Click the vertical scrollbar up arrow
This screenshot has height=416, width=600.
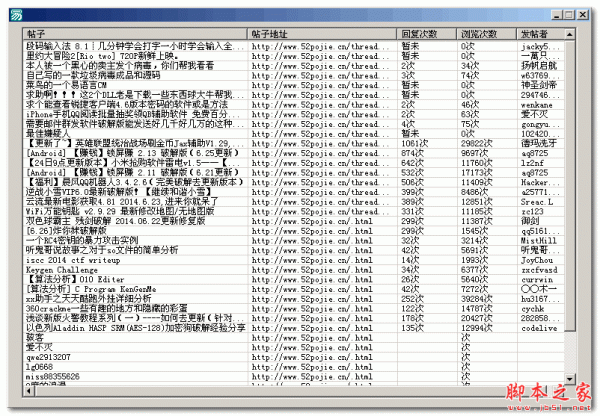[x=569, y=34]
